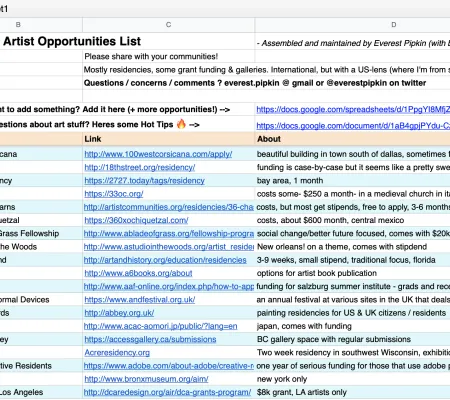
Task: Select column C header
Action: coord(168,25)
